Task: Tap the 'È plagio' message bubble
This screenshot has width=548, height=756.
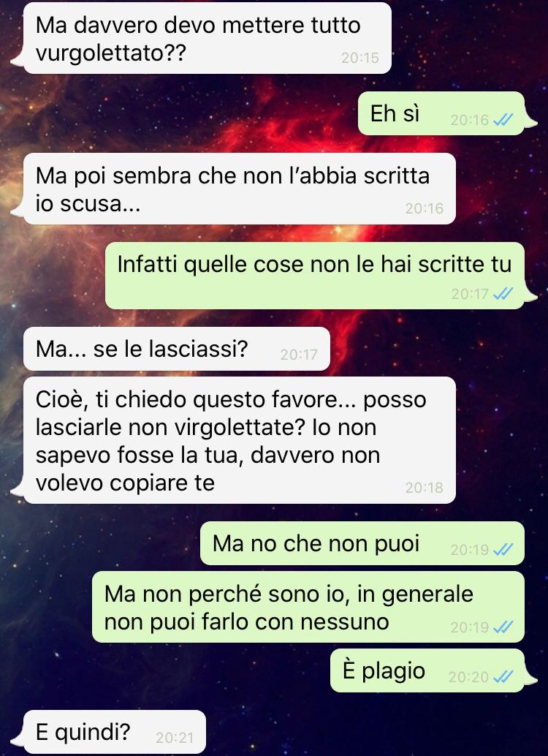Action: (x=427, y=670)
